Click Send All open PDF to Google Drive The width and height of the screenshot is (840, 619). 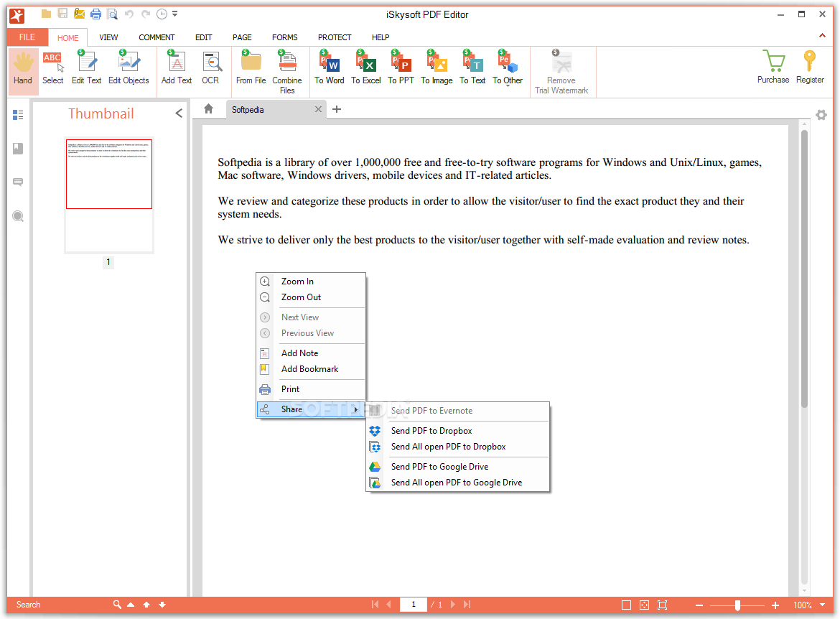pyautogui.click(x=458, y=483)
